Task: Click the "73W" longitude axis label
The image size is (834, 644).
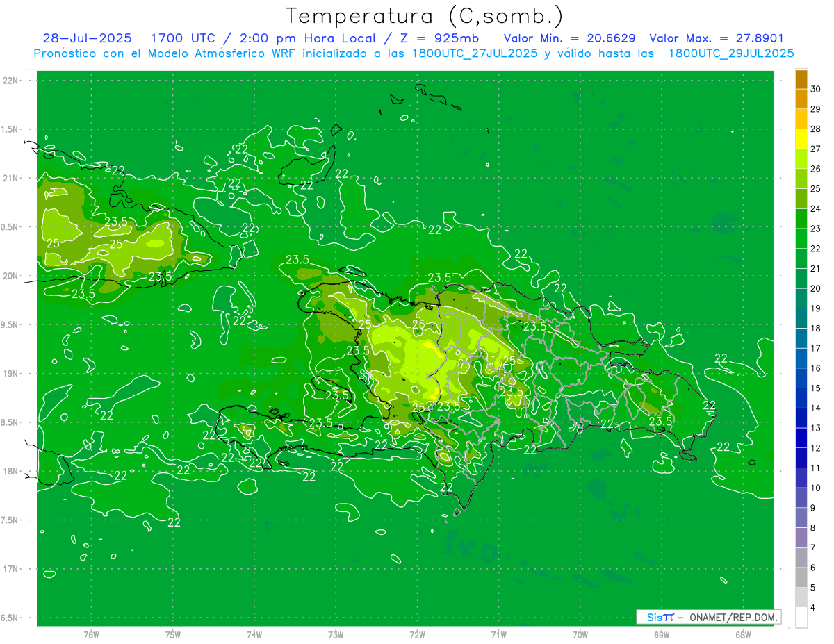Action: point(336,635)
